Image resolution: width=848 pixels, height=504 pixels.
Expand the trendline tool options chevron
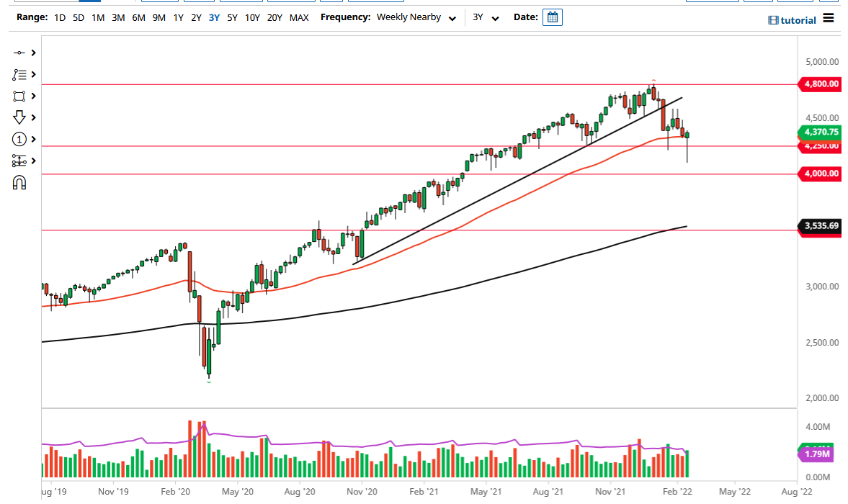tap(32, 53)
